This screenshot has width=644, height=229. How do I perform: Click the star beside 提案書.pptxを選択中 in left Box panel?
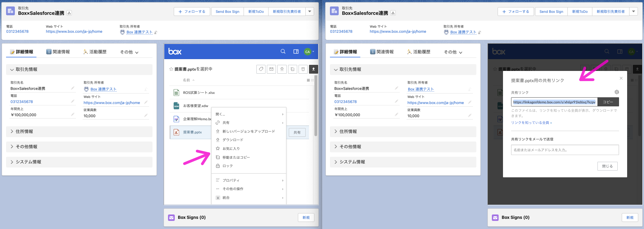pos(171,69)
